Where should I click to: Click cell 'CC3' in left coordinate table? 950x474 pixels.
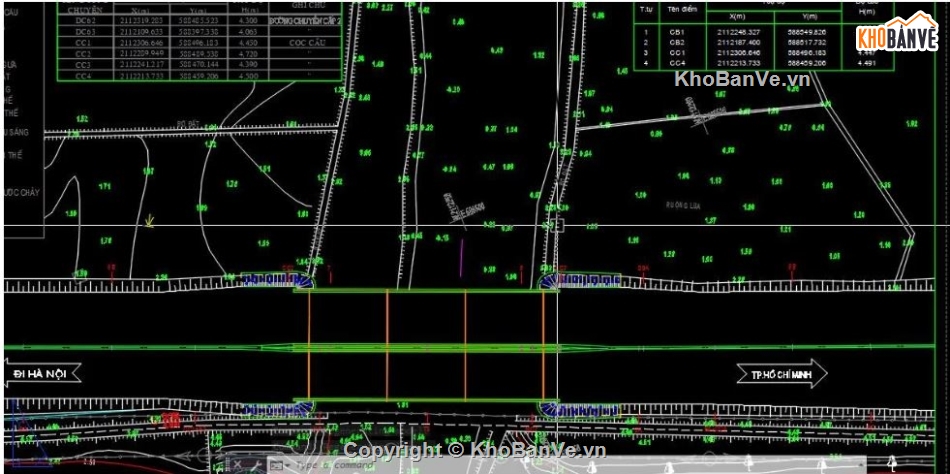click(x=85, y=65)
